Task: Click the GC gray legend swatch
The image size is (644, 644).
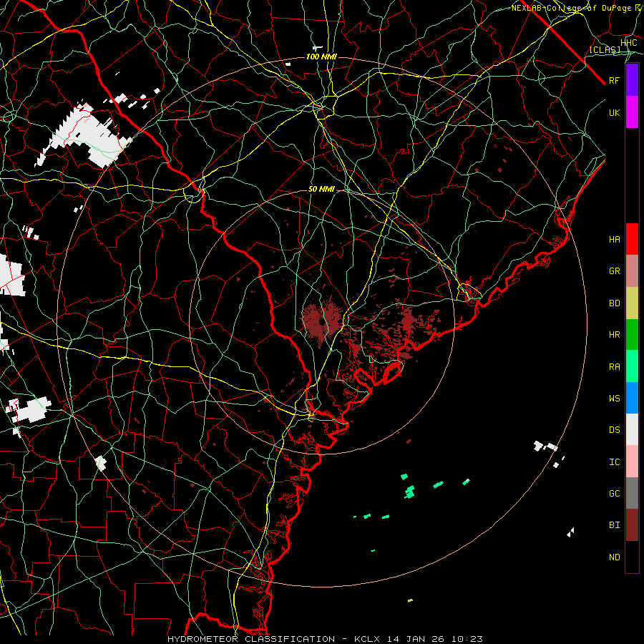Action: (x=632, y=493)
